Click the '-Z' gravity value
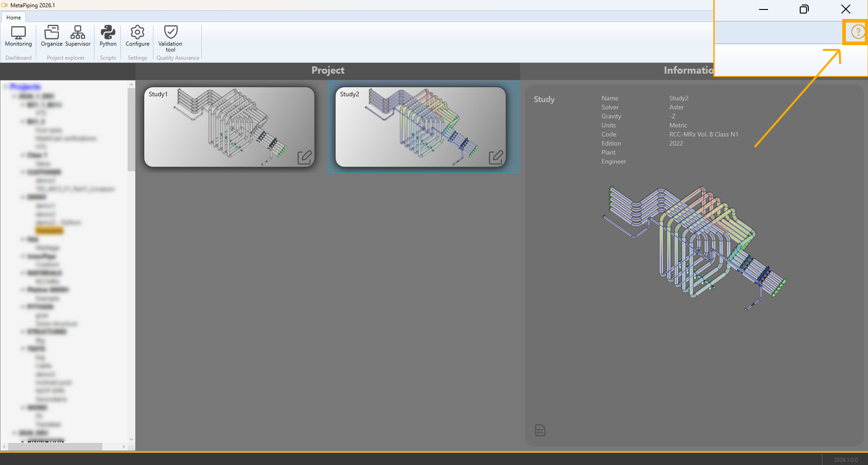868x465 pixels. coord(673,116)
